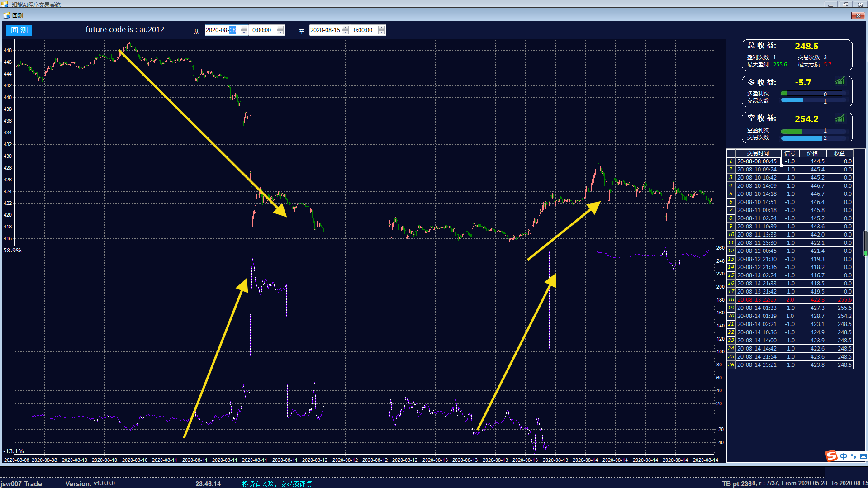
Task: Decrease the end time with the down arrow
Action: (382, 33)
